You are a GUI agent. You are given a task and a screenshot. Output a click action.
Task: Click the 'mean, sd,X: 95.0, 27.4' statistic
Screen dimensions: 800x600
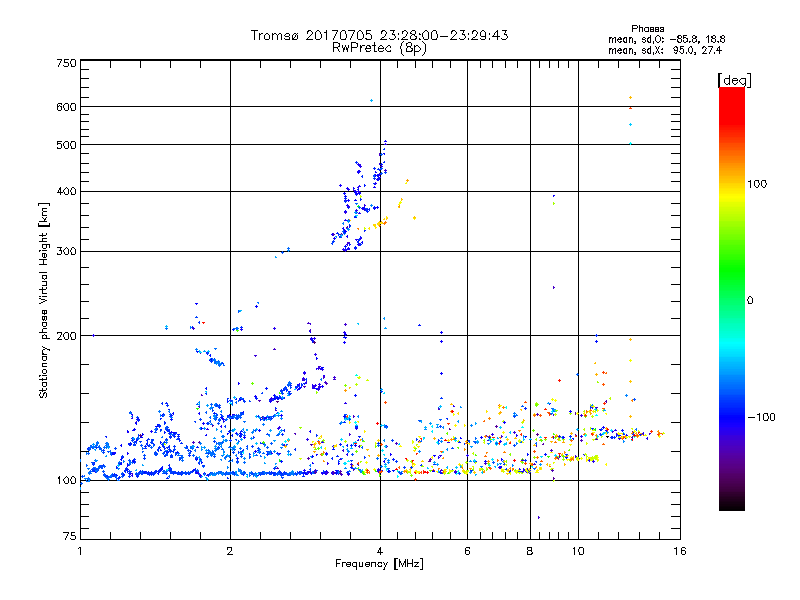tap(665, 50)
